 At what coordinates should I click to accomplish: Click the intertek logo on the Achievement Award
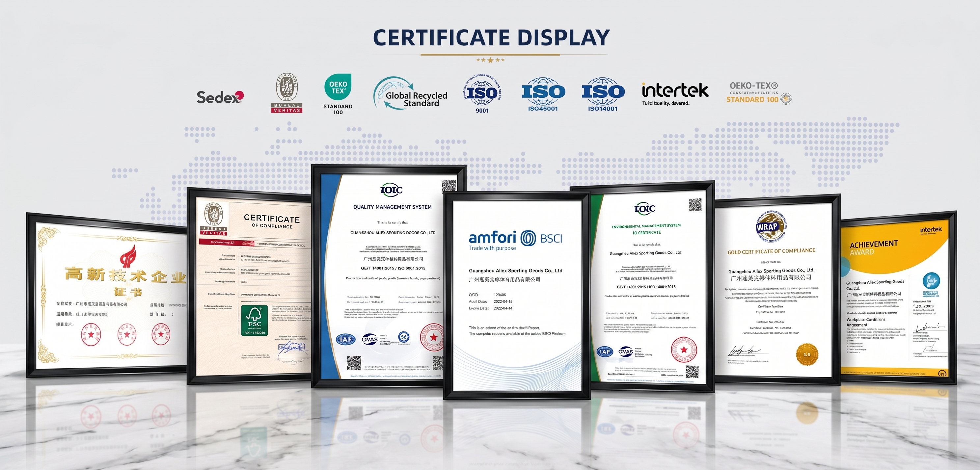click(931, 230)
